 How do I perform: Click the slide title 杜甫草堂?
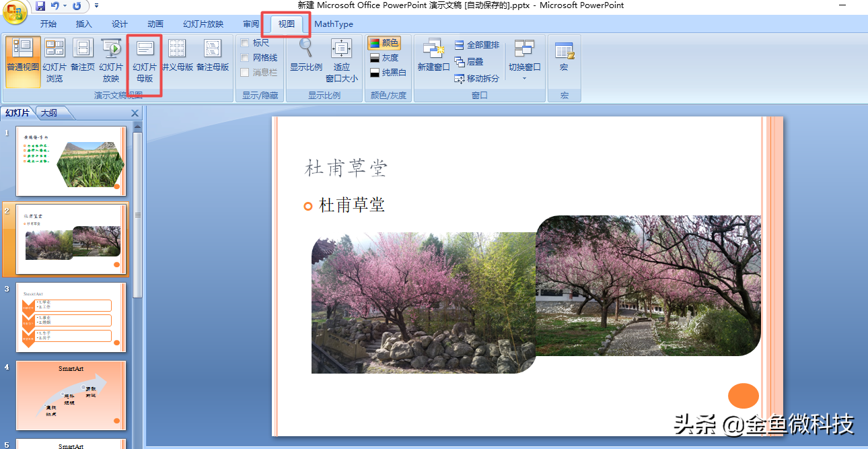[346, 168]
